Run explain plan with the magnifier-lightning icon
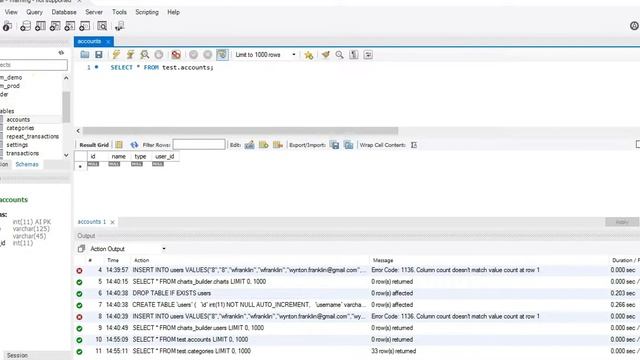This screenshot has width=640, height=360. [x=144, y=55]
